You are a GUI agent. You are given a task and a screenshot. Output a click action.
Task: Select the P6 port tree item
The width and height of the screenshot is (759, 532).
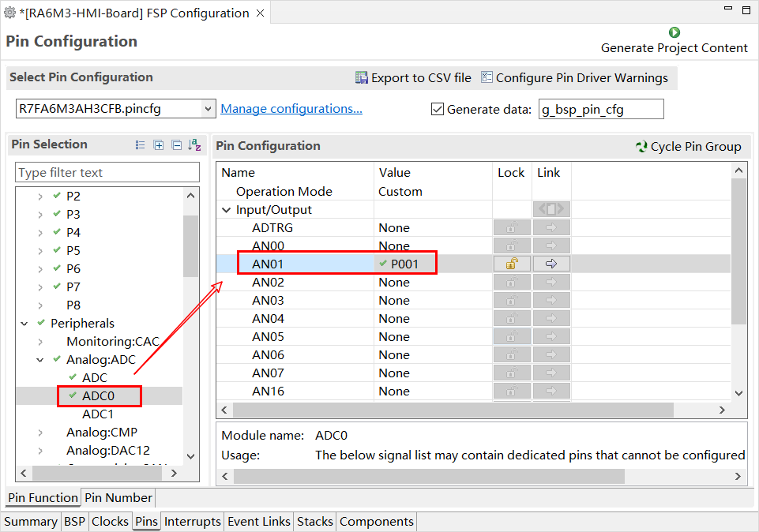(73, 269)
